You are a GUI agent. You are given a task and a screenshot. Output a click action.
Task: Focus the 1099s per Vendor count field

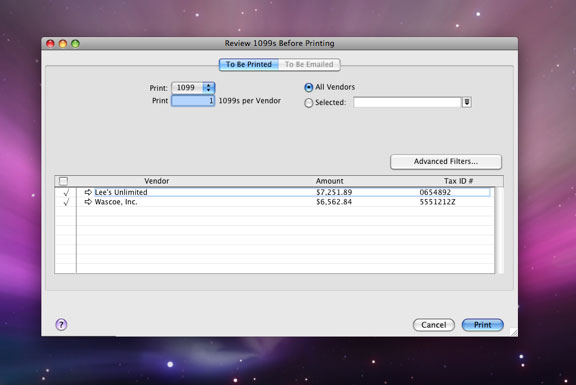193,101
